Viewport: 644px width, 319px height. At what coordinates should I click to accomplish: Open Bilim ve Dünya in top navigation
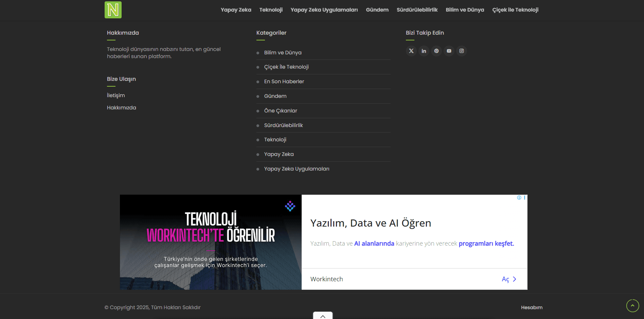(x=465, y=10)
